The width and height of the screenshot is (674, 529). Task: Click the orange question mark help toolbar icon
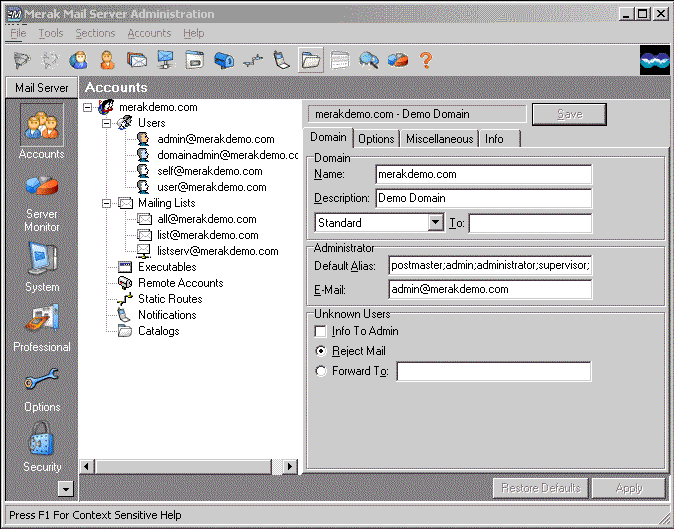click(426, 60)
